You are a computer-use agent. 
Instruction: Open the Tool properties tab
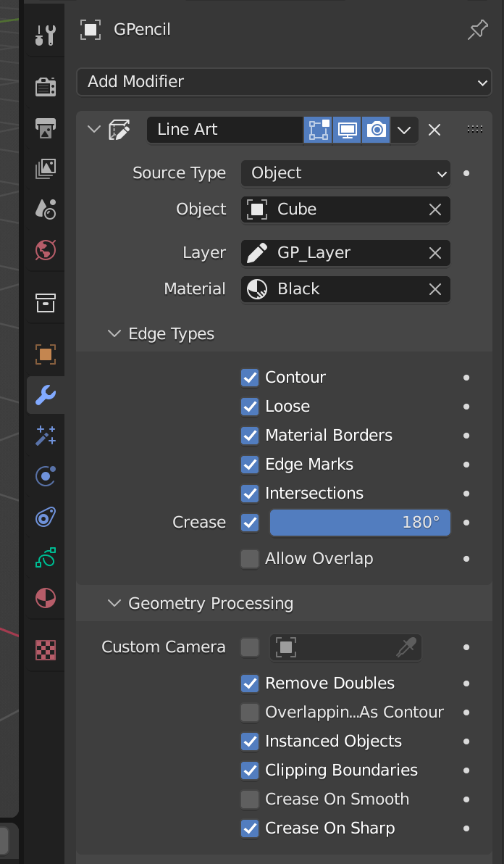[46, 34]
